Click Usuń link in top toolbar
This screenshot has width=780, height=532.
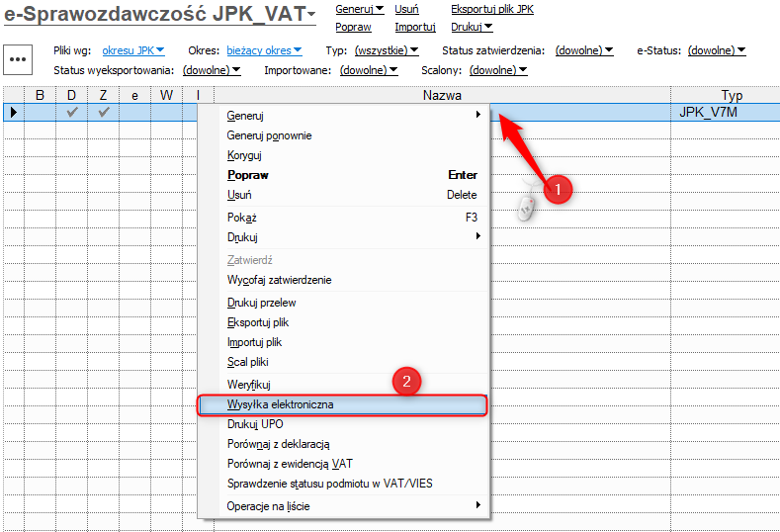406,9
